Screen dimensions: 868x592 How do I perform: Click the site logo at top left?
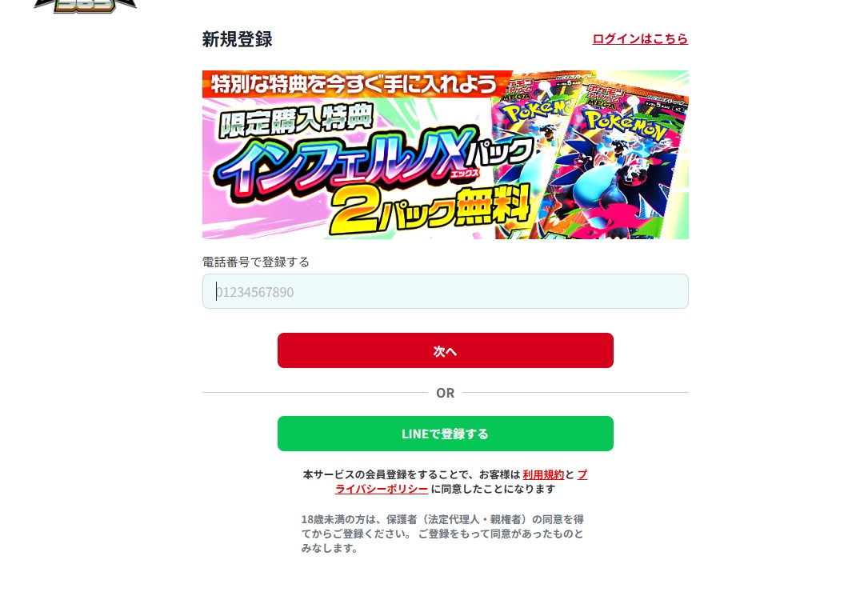(86, 6)
